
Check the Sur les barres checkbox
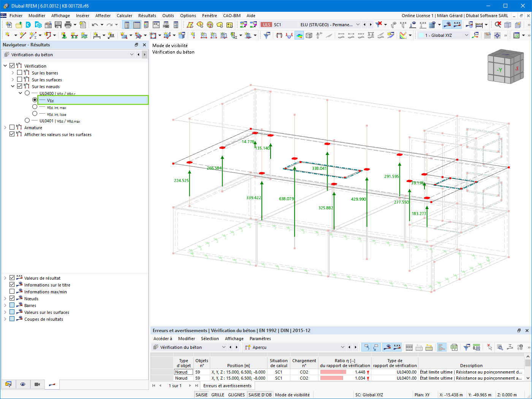20,73
